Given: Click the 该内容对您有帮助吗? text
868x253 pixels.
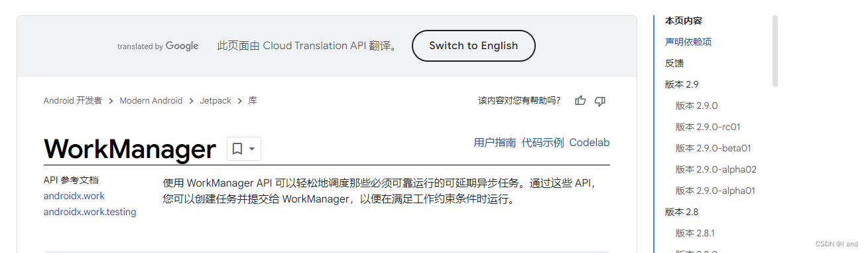Looking at the screenshot, I should [x=519, y=101].
